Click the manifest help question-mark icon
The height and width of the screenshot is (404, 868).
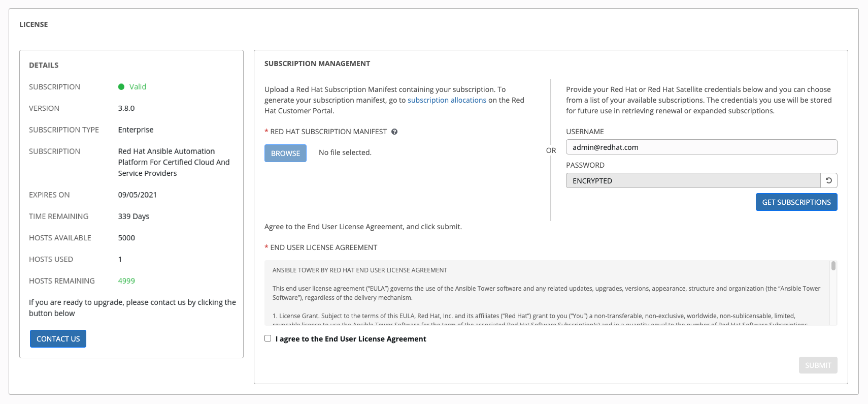(394, 132)
